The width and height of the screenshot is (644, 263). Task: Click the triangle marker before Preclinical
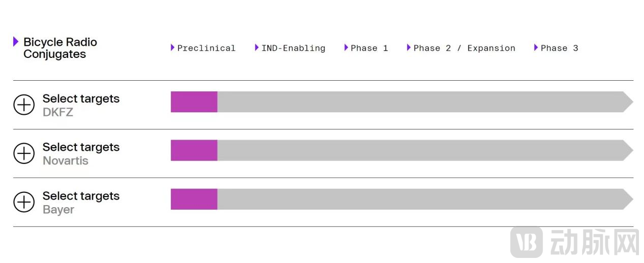[173, 48]
